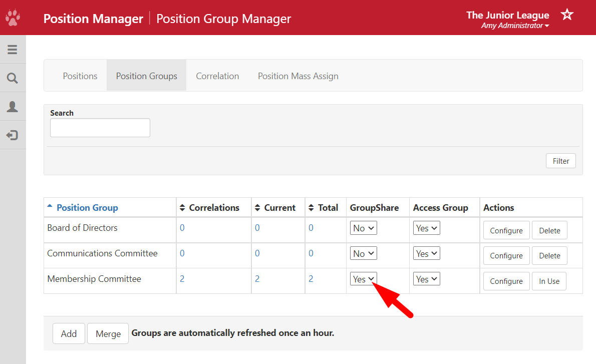596x364 pixels.
Task: Delete the Board of Directors group
Action: click(549, 230)
